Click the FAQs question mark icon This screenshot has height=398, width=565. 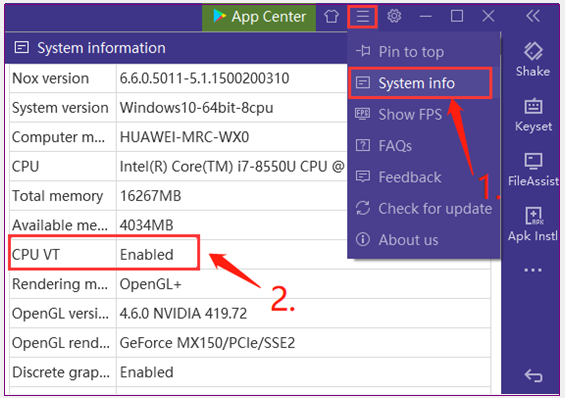point(362,146)
